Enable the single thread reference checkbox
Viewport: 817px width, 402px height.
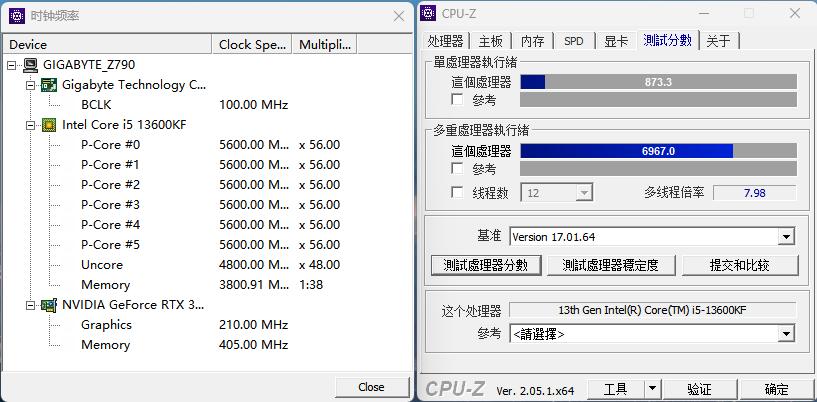pos(457,99)
